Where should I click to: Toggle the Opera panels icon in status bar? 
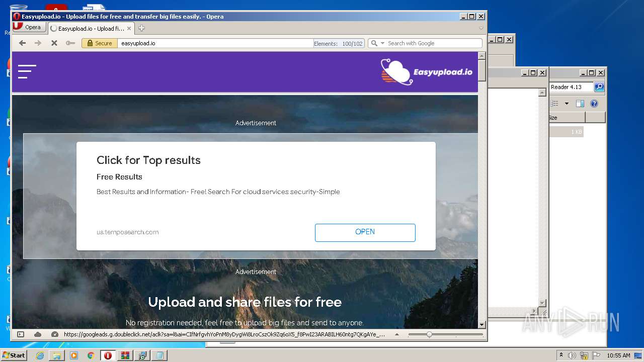[x=21, y=334]
